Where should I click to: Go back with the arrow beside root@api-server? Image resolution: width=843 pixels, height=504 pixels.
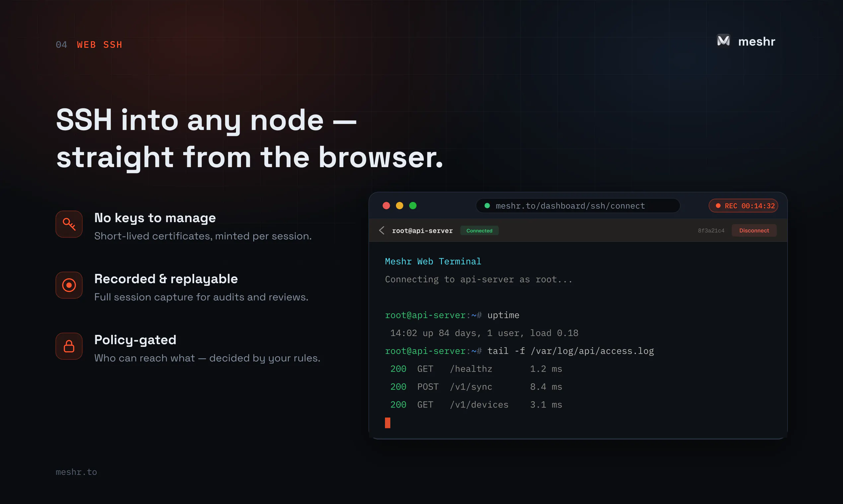tap(382, 230)
